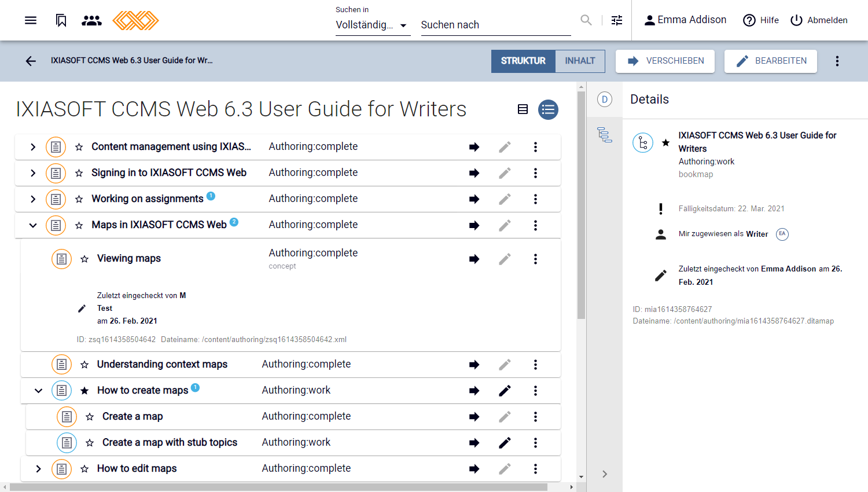Favorite Content management using IXIASOFT topic
The height and width of the screenshot is (492, 868).
point(79,147)
